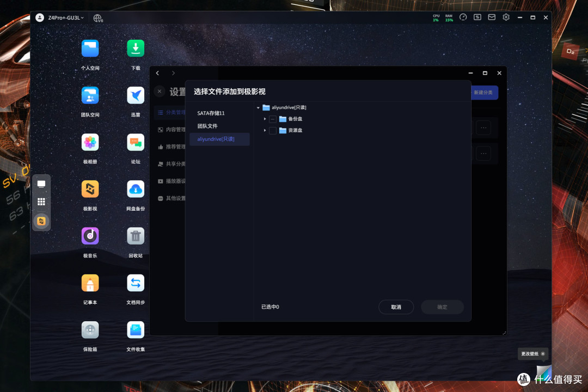Screen dimensions: 588x392
Task: Click the 确定 confirm button
Action: tap(442, 307)
